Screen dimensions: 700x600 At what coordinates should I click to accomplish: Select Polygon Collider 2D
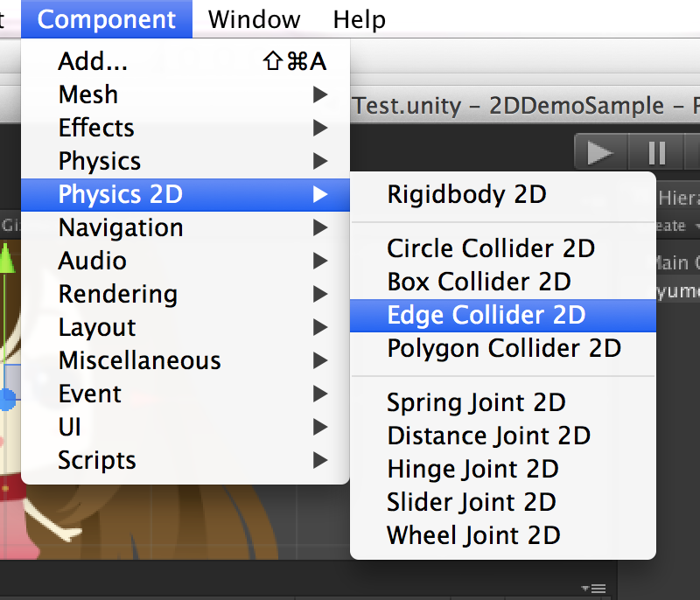pos(504,348)
